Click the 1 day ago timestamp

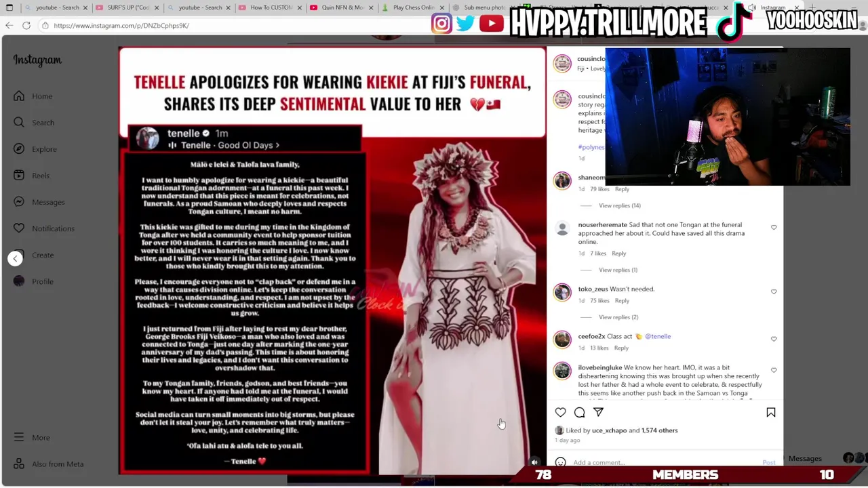tap(567, 441)
